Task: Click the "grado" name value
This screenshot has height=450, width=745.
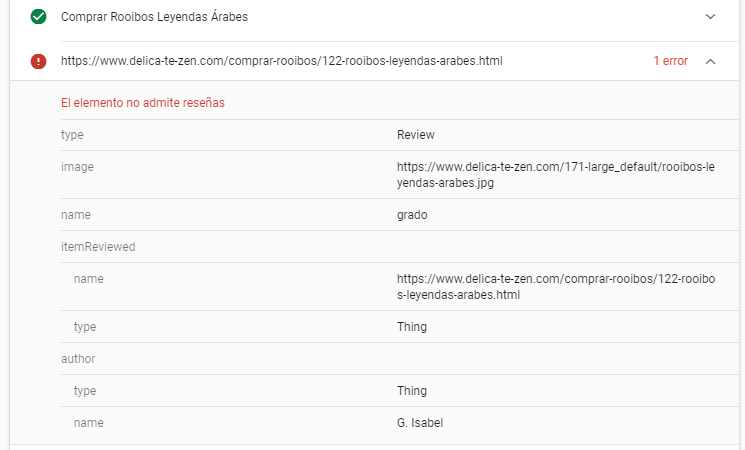Action: click(x=412, y=214)
